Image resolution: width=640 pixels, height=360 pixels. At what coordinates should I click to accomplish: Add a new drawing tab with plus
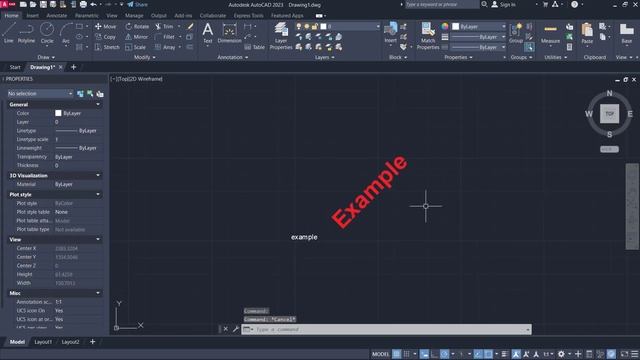coord(73,67)
